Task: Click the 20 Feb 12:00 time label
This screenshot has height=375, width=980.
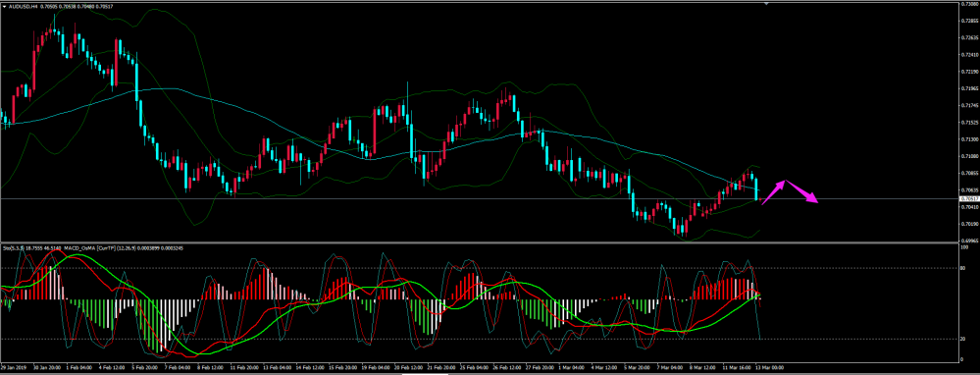Action: tap(408, 367)
